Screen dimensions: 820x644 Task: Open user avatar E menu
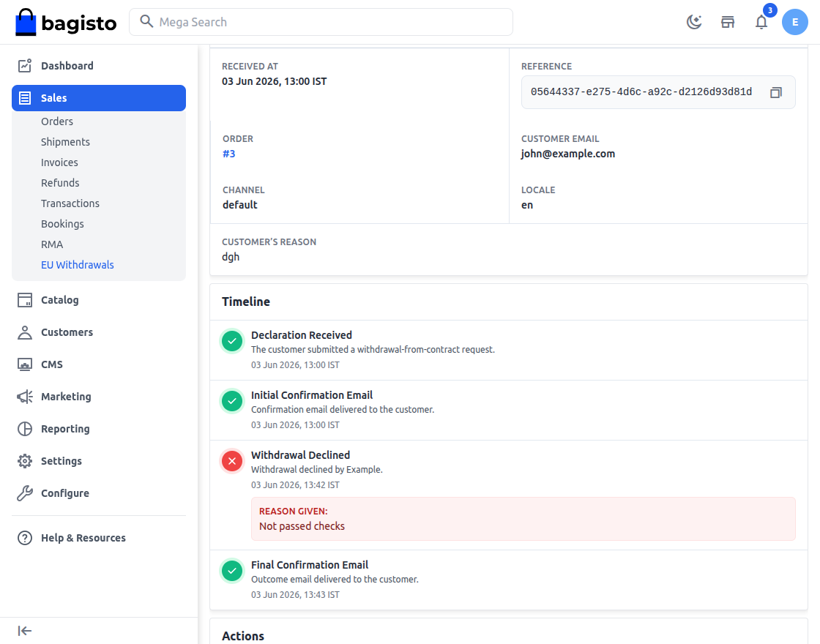click(794, 22)
